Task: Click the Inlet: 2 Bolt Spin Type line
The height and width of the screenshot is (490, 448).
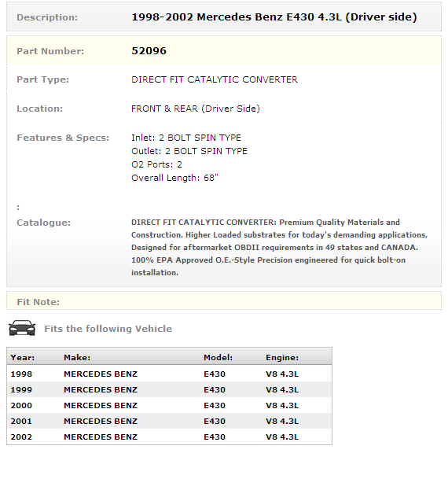Action: click(x=186, y=138)
